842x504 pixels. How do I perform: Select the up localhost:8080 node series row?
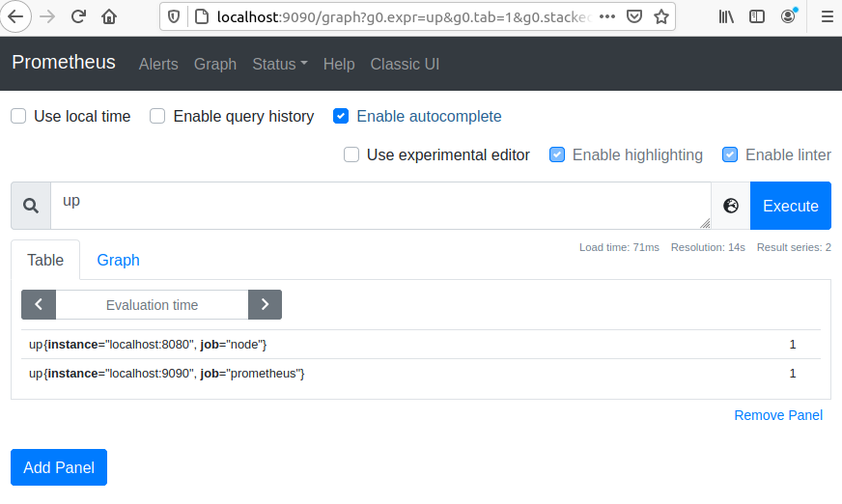tap(421, 345)
